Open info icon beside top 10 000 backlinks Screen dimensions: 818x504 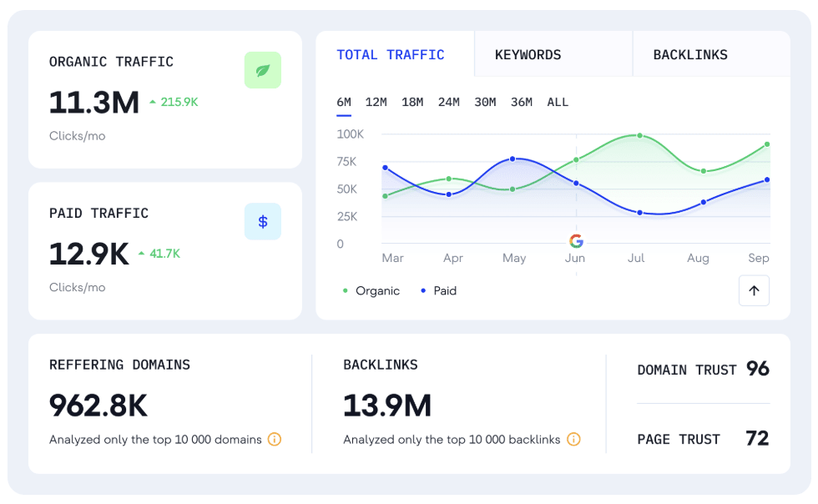[573, 439]
